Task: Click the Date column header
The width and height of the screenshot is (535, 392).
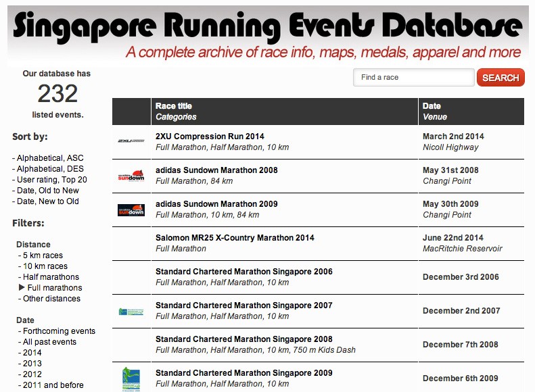Action: tap(432, 106)
